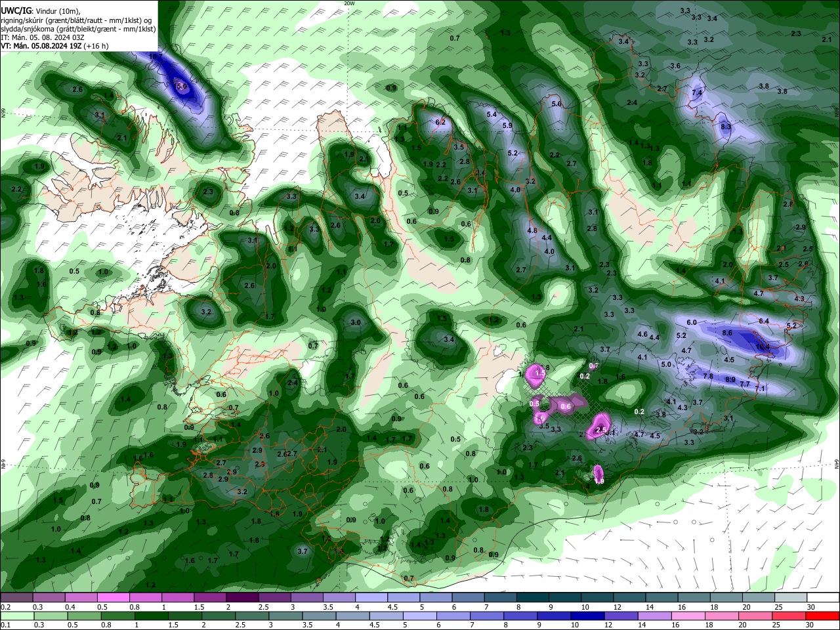Pick the pale green 0.1 swatch, lower rain legend
840x630 pixels.
point(16,616)
